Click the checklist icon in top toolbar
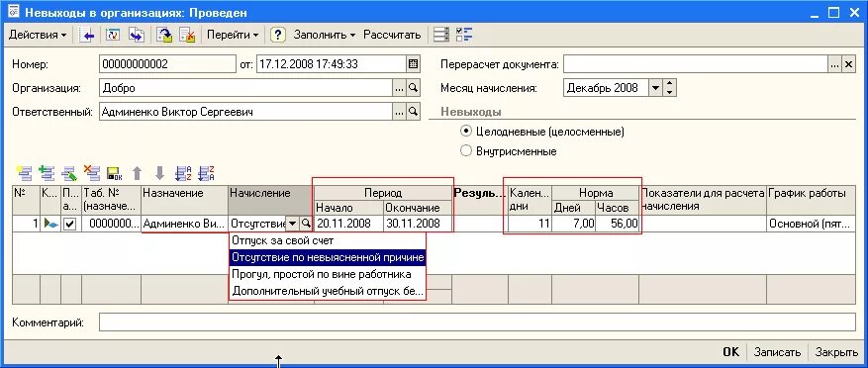 464,35
